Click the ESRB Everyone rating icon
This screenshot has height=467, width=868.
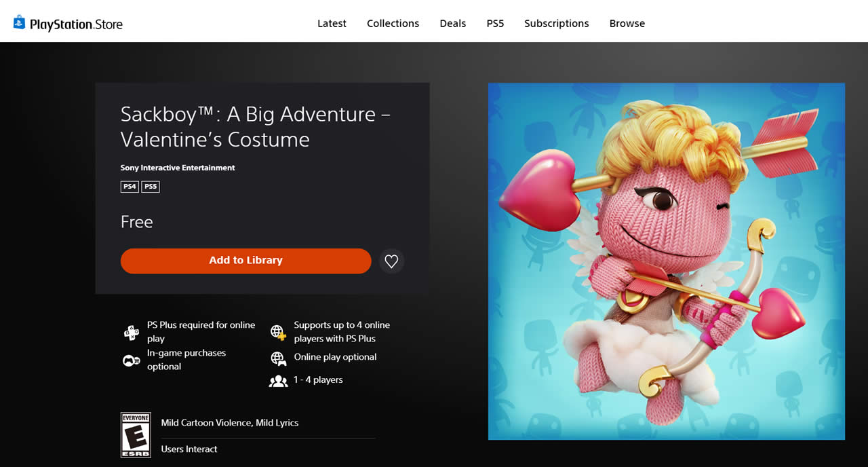pyautogui.click(x=136, y=434)
